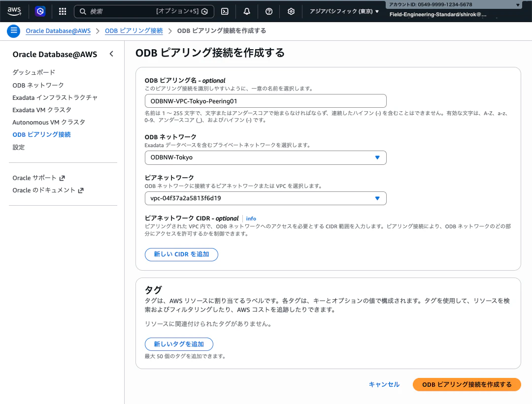
Task: Click the キャンセル button
Action: (x=384, y=384)
